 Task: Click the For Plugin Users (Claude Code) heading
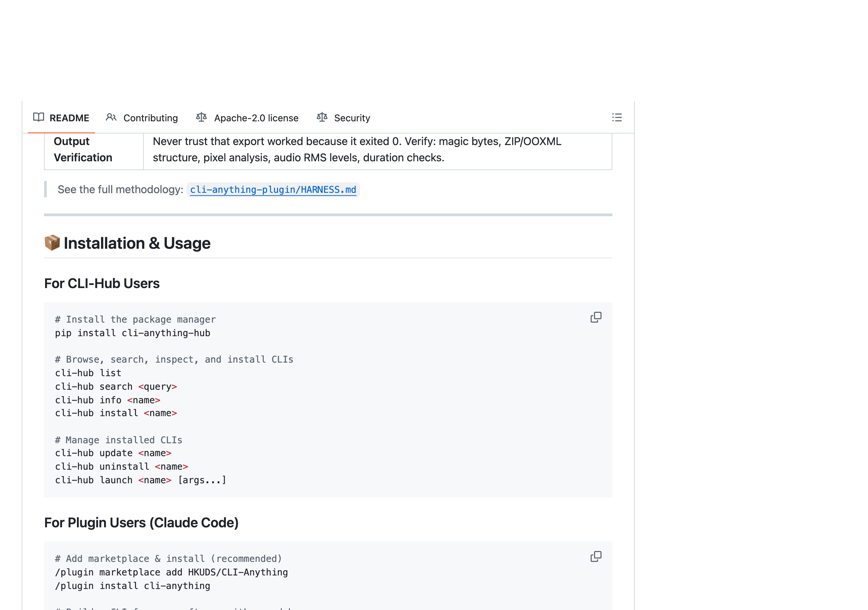pyautogui.click(x=141, y=523)
